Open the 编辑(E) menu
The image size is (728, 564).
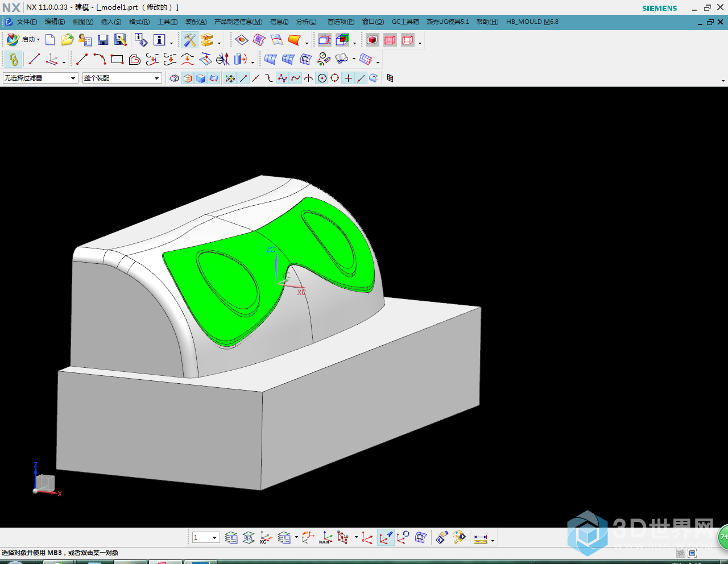pos(55,22)
